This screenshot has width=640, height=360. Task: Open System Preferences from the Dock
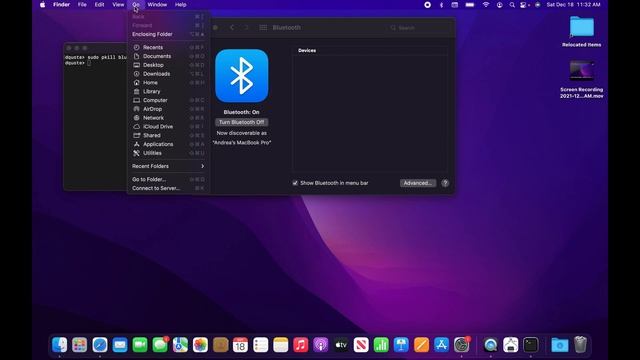click(462, 345)
